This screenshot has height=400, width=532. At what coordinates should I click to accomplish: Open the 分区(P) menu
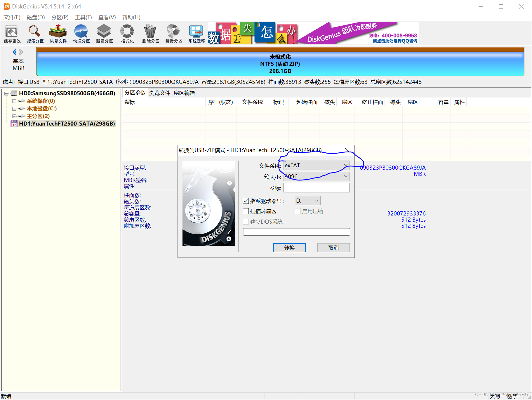[x=60, y=17]
